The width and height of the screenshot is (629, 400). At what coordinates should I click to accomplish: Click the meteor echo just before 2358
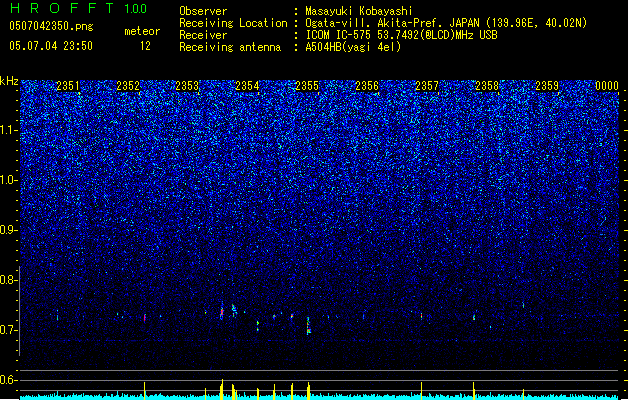click(x=474, y=317)
